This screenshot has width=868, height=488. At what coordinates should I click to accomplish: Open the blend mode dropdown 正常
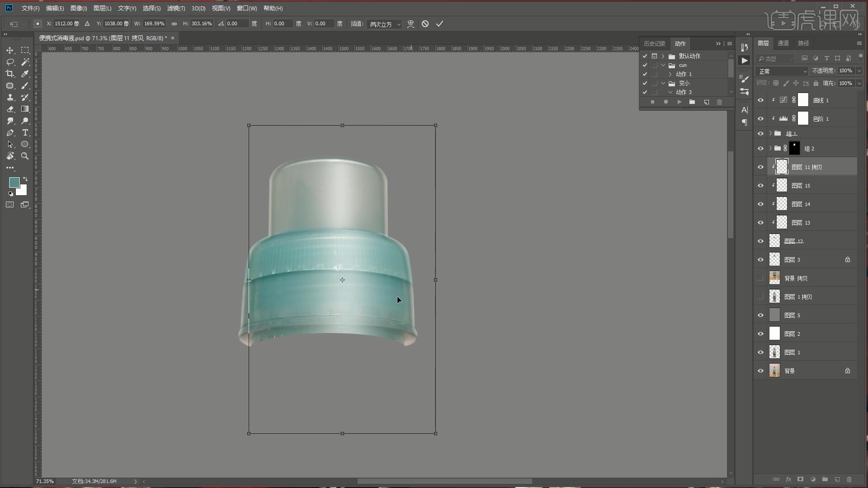tap(782, 71)
